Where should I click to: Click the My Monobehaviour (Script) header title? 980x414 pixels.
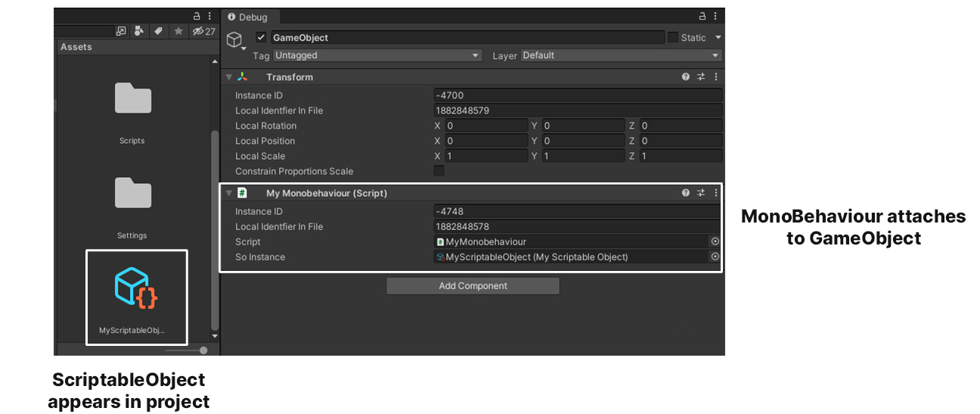(x=327, y=193)
